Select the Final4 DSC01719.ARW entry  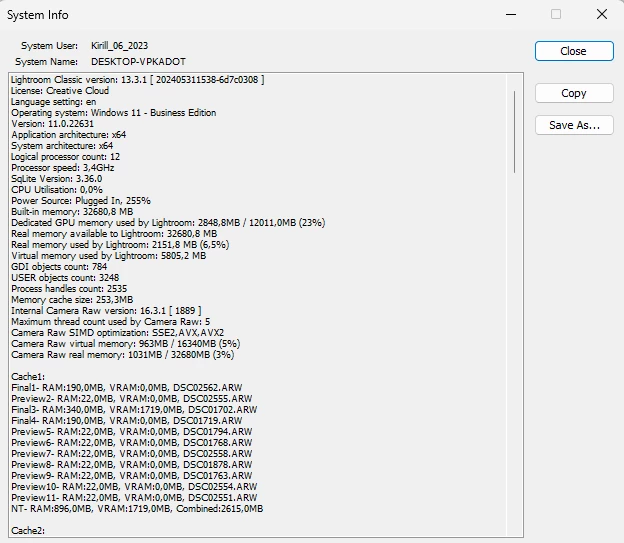pyautogui.click(x=127, y=421)
